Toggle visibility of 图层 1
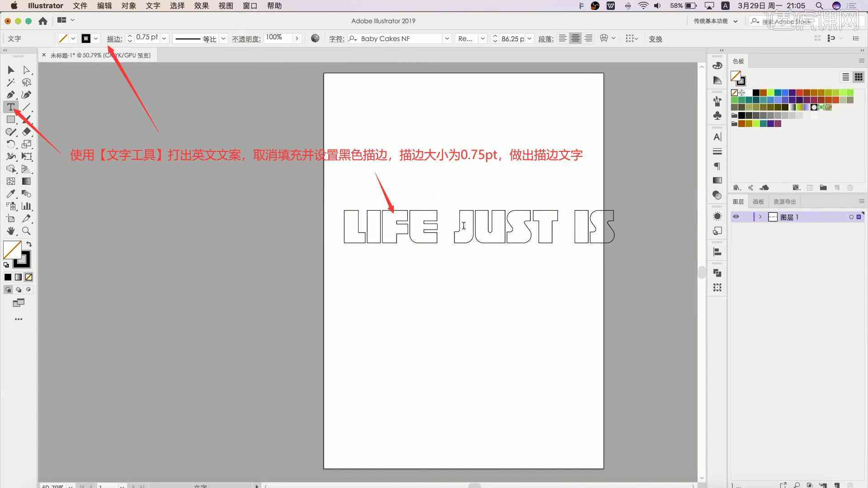The image size is (868, 488). click(736, 217)
